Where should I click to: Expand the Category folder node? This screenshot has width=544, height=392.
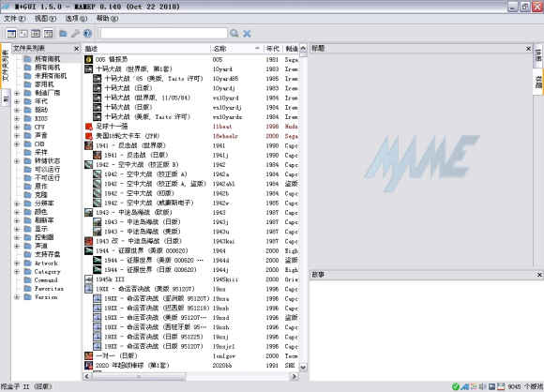(x=17, y=272)
